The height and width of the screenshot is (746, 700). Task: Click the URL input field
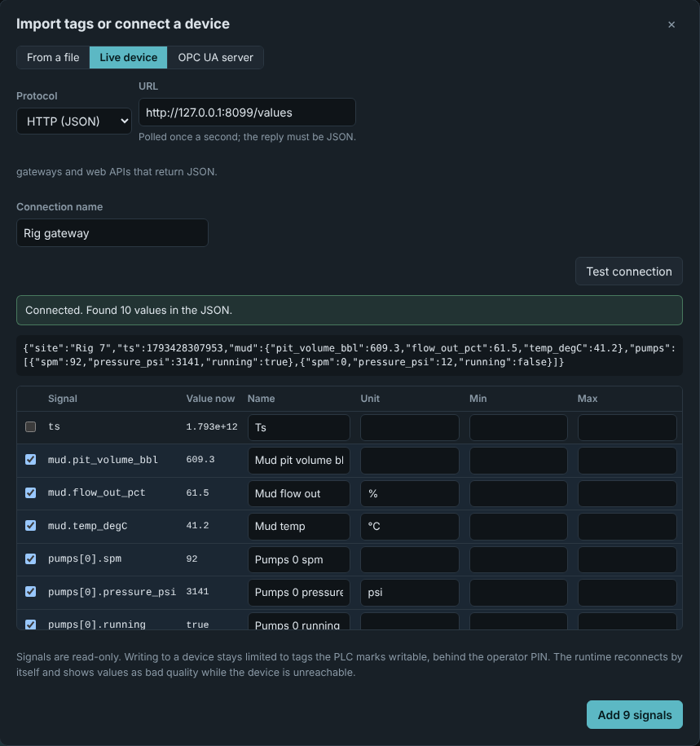pyautogui.click(x=247, y=113)
